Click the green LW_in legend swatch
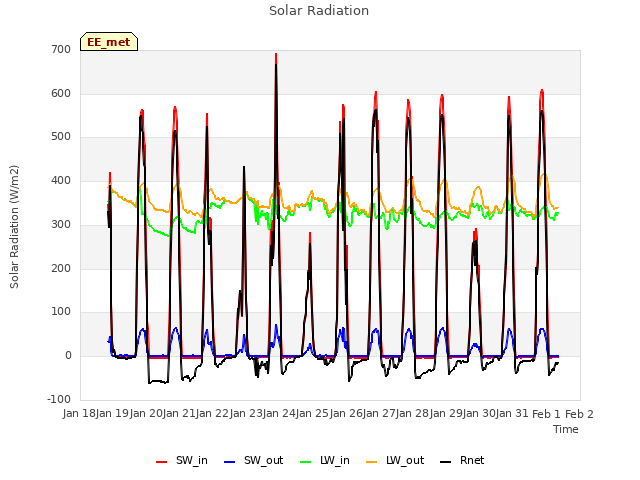The image size is (640, 480). (x=306, y=462)
